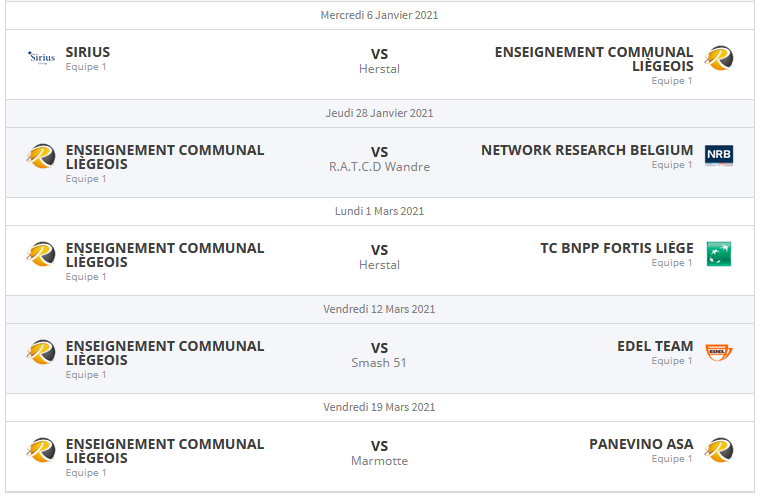Image resolution: width=764 pixels, height=499 pixels.
Task: Click the BNP Paribas Fortis green logo
Action: [719, 254]
